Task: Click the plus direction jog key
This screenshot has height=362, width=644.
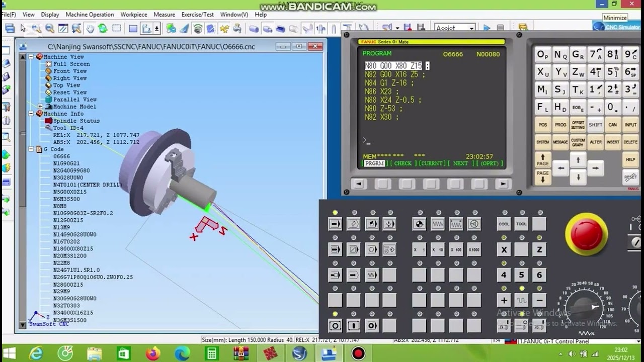Action: coord(504,300)
